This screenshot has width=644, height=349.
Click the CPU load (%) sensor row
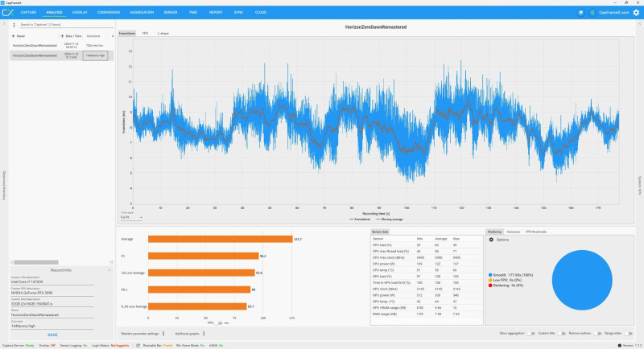427,245
